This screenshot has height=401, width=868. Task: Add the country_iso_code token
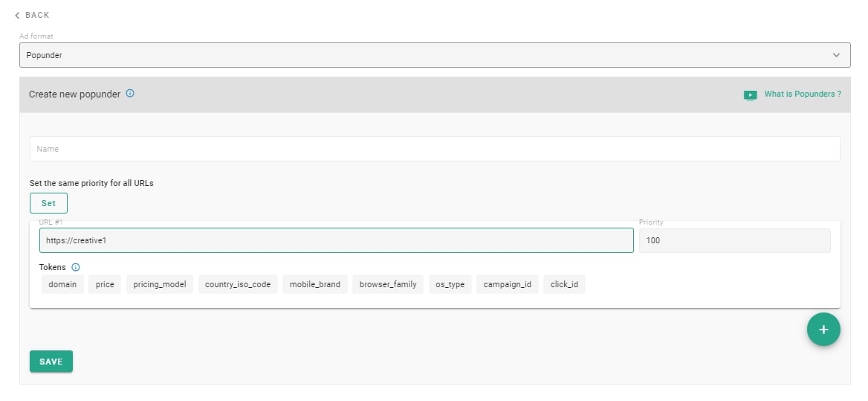pyautogui.click(x=239, y=284)
